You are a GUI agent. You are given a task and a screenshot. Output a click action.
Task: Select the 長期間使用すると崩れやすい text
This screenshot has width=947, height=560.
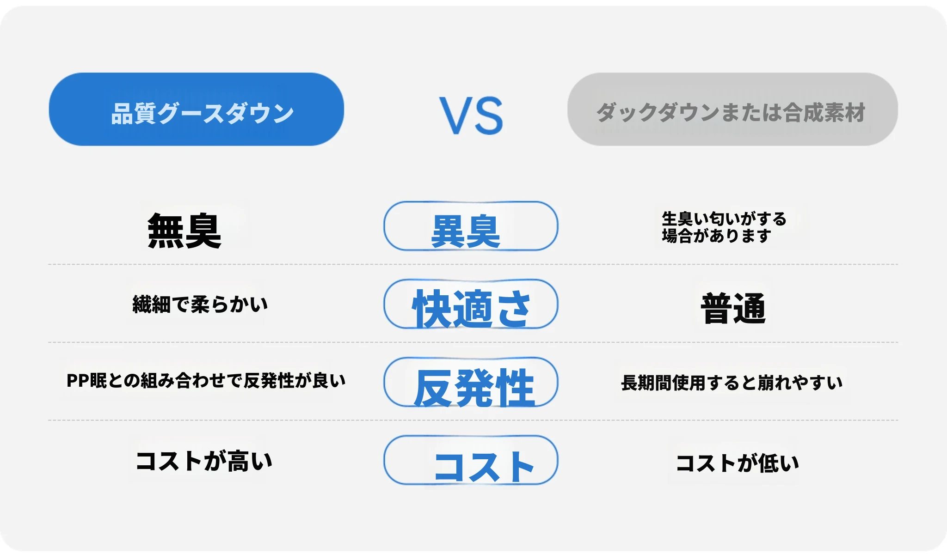coord(732,383)
